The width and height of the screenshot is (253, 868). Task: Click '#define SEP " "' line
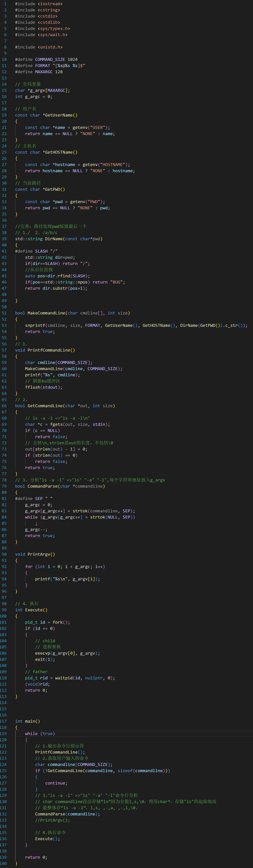point(34,498)
